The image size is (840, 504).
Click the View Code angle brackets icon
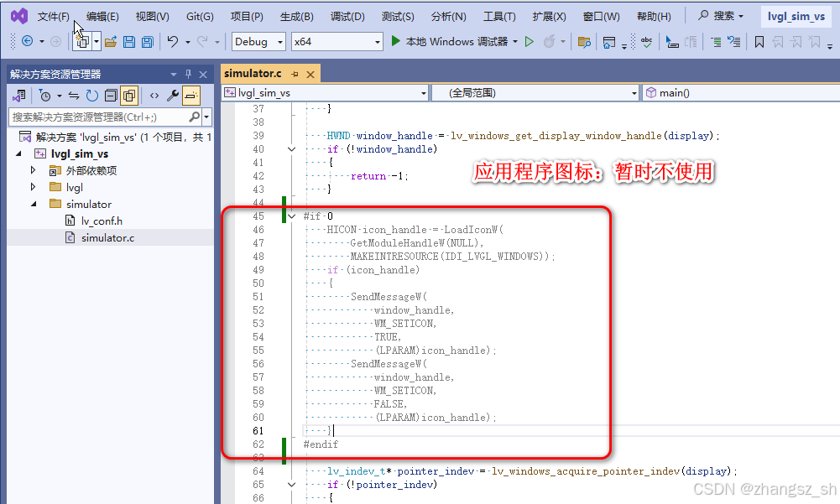click(x=154, y=96)
